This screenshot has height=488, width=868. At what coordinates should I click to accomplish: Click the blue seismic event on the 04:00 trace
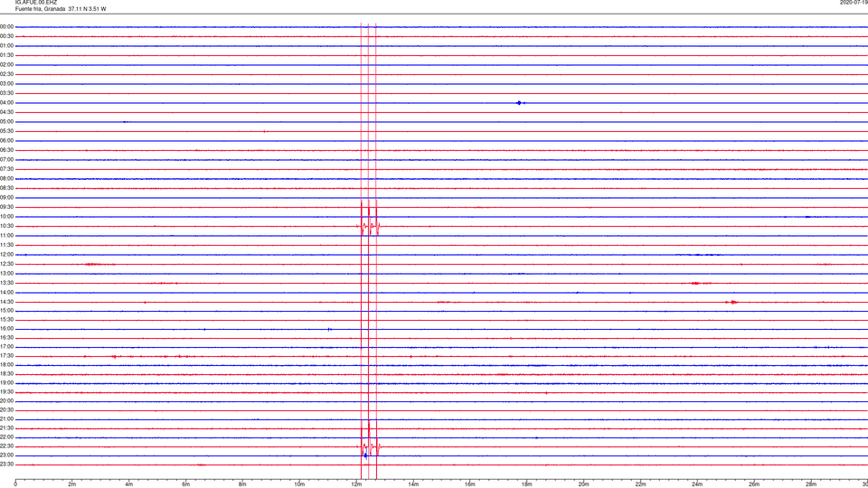(520, 103)
